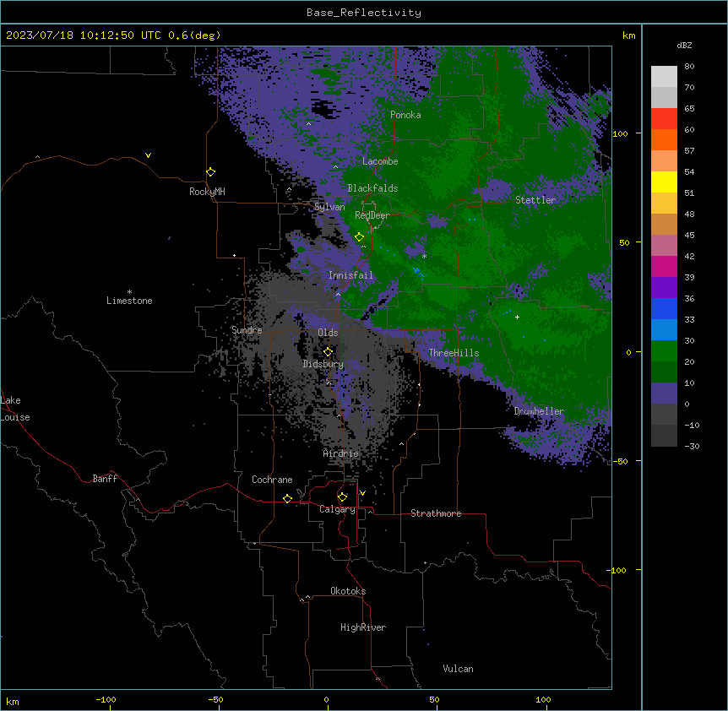Image resolution: width=728 pixels, height=711 pixels.
Task: Click the yellow diamond marker above Calgary label
Action: coord(342,497)
